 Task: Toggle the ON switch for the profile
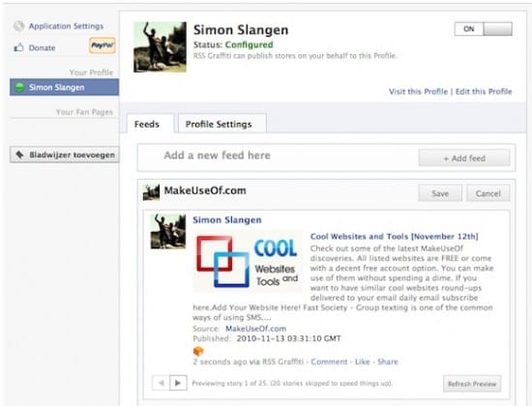point(483,29)
